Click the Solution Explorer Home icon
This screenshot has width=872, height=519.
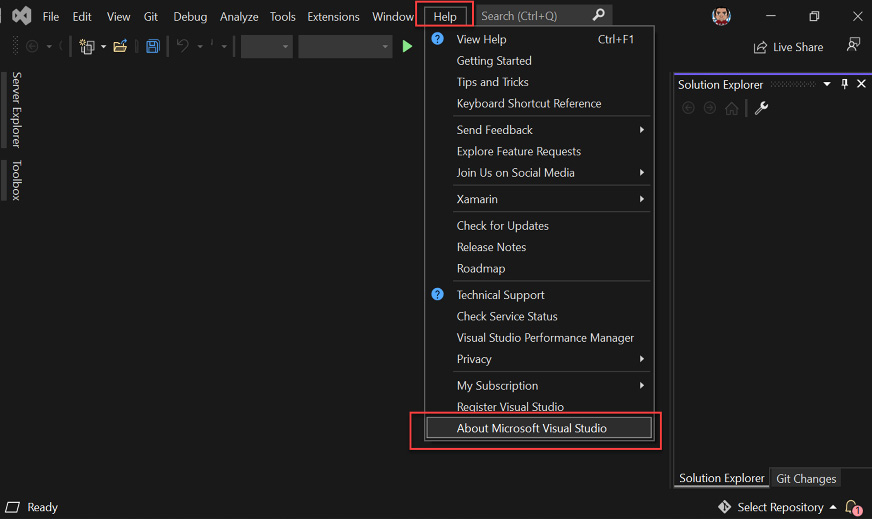(x=732, y=108)
